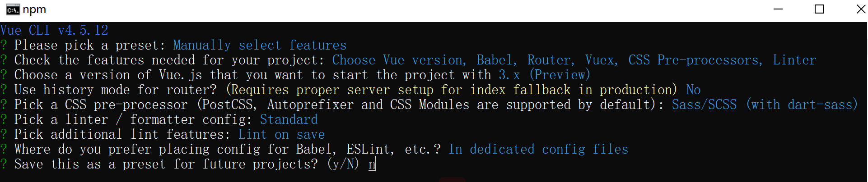868x182 pixels.
Task: Click the '3.x (Preview)' version answer
Action: [544, 75]
